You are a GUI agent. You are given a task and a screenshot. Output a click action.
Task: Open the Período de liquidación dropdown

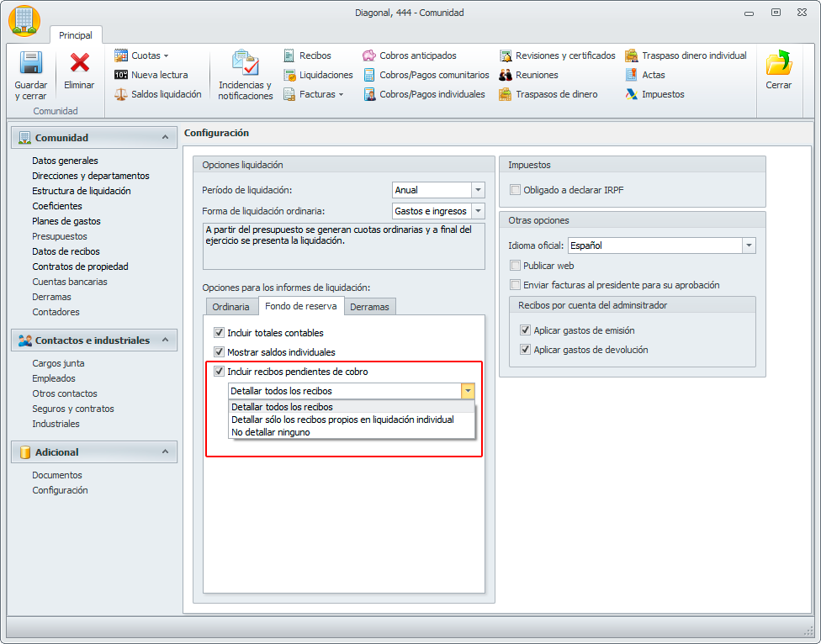(x=478, y=190)
